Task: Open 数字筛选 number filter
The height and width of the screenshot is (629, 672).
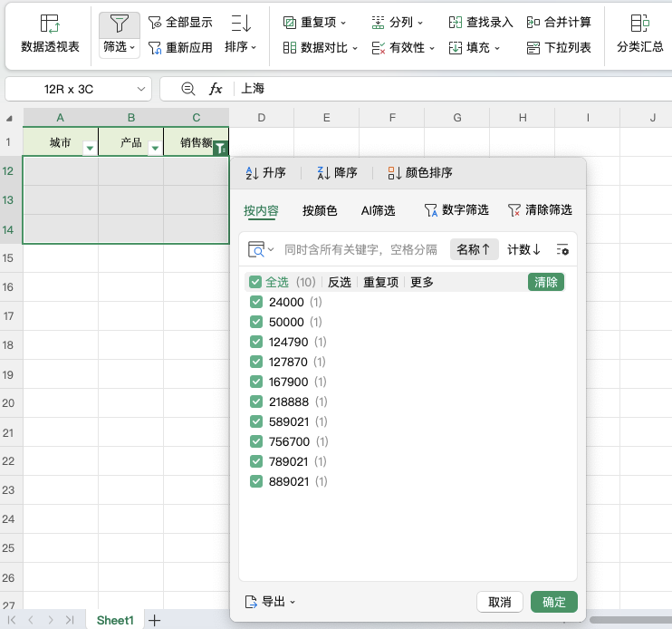Action: [x=456, y=210]
